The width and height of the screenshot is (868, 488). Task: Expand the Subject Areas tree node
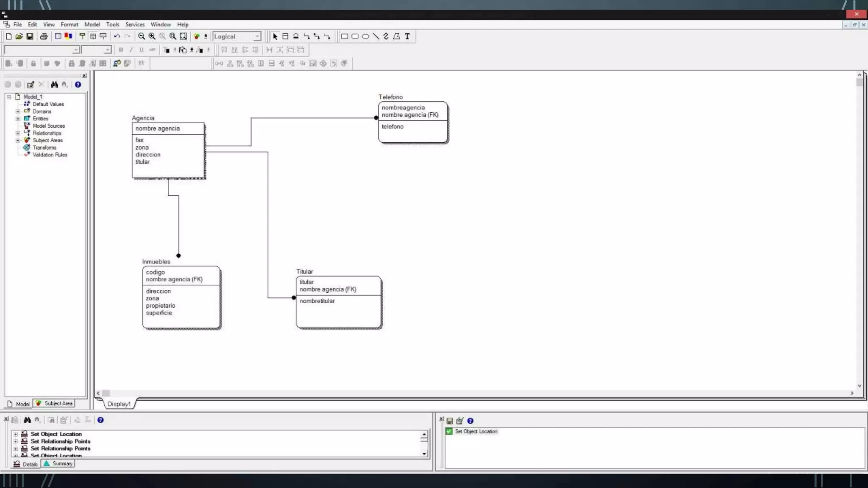[18, 140]
